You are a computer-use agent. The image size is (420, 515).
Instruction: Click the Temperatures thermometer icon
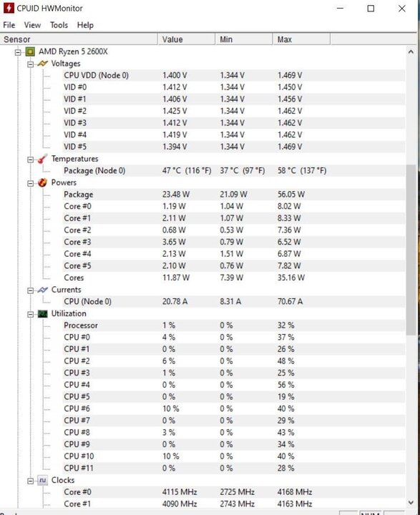[x=42, y=159]
